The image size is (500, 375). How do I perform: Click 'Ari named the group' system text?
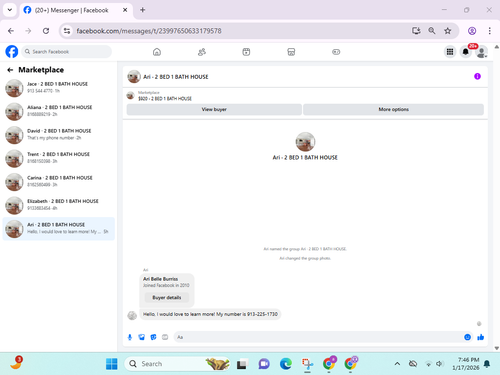305,249
